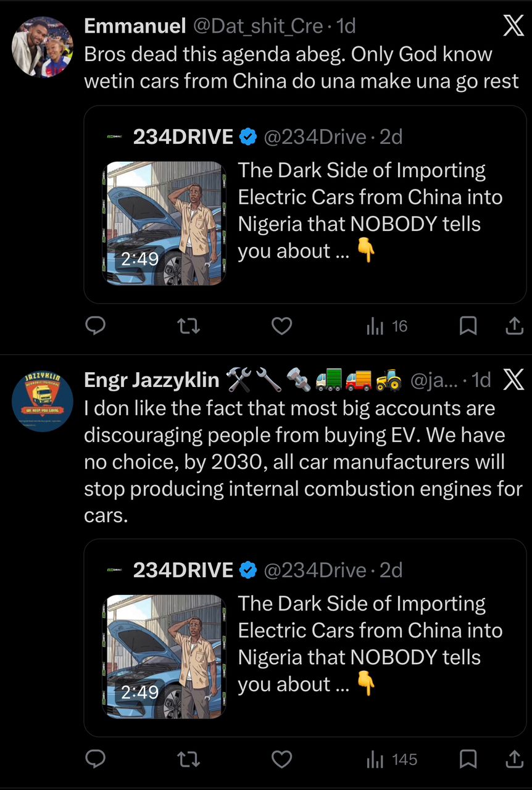Open Emmanuel's profile picture
The height and width of the screenshot is (790, 532).
click(x=43, y=47)
